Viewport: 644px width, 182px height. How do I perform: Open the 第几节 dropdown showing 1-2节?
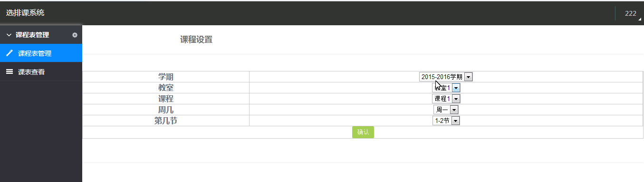click(x=446, y=121)
